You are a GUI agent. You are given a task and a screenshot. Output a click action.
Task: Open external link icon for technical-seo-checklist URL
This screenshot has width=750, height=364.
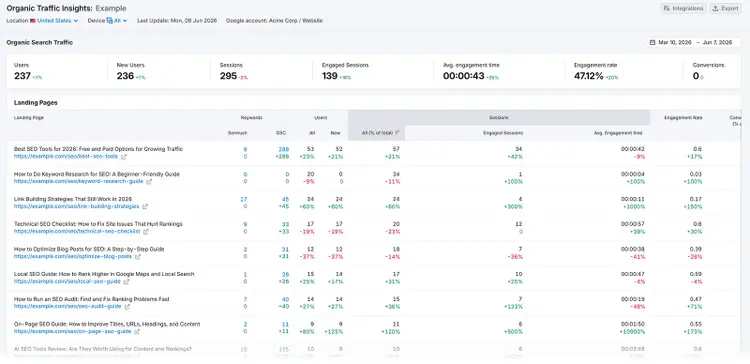coord(146,232)
